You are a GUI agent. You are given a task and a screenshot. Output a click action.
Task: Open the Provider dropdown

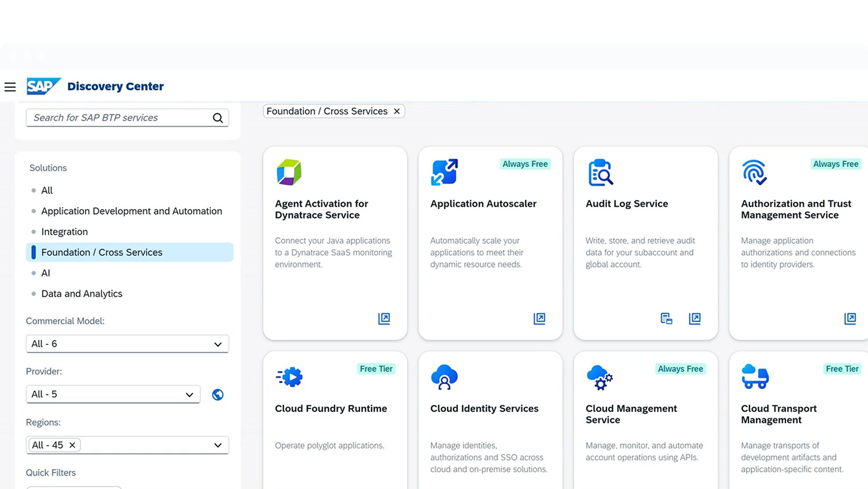[x=113, y=394]
